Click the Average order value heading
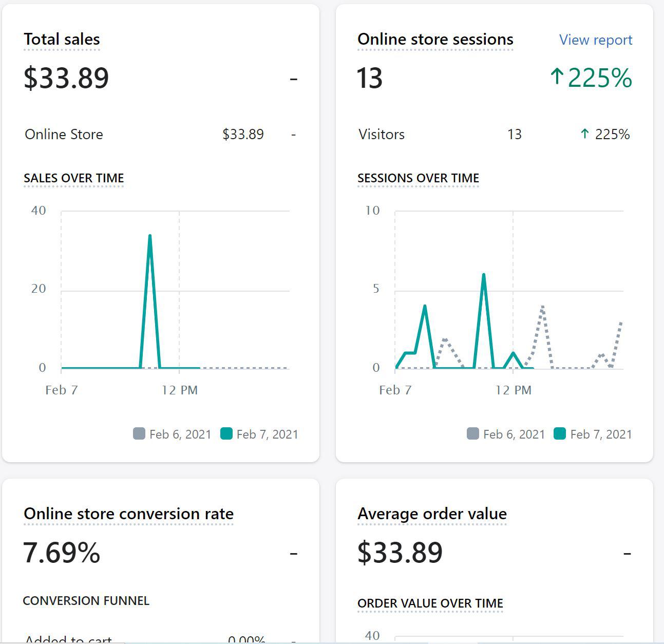 432,514
